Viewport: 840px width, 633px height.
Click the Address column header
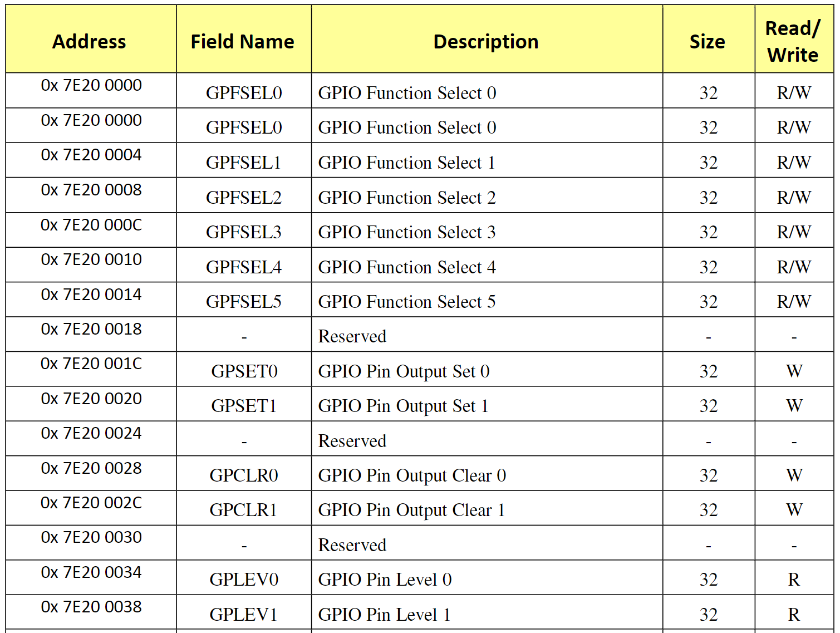pos(89,42)
